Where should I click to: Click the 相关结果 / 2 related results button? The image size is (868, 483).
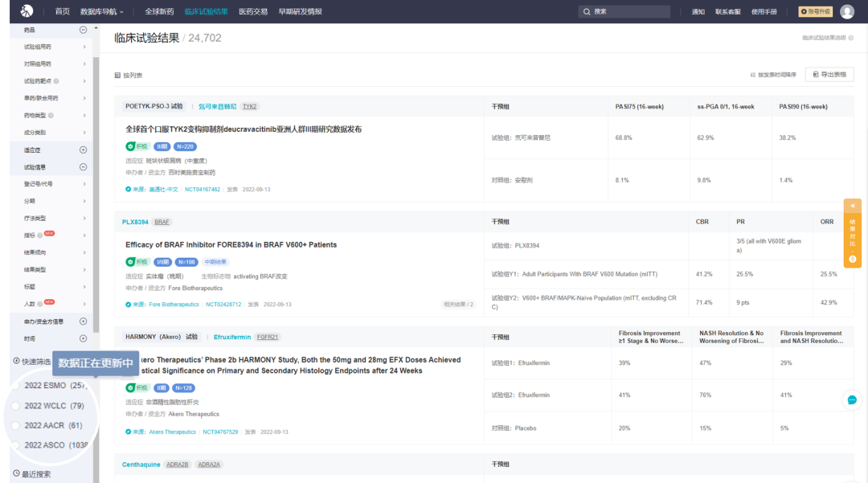coord(458,305)
